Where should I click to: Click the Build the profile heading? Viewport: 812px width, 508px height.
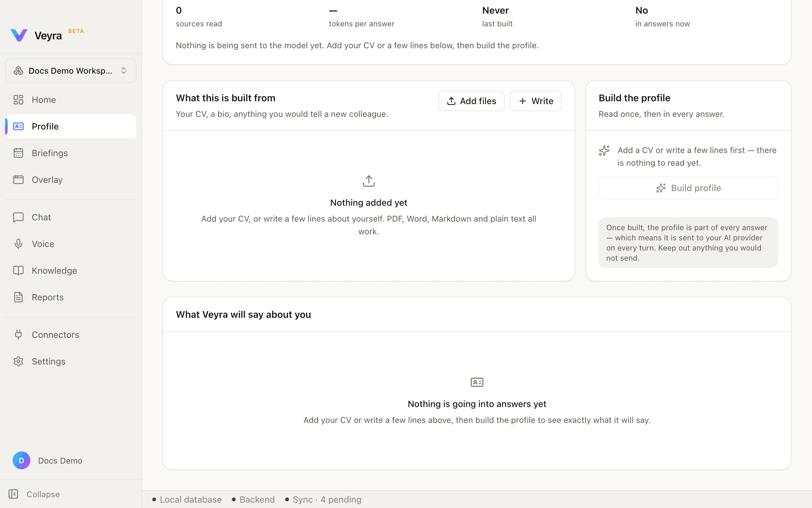pyautogui.click(x=634, y=98)
